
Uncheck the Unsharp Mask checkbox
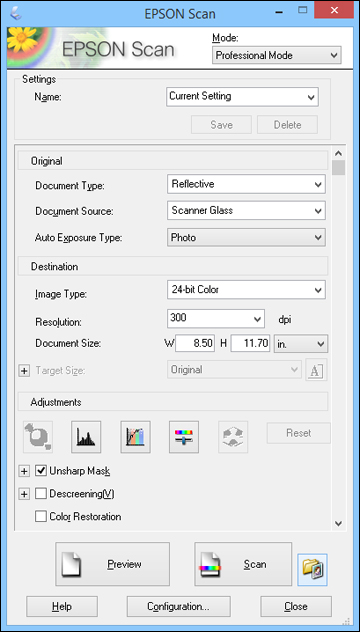[40, 470]
